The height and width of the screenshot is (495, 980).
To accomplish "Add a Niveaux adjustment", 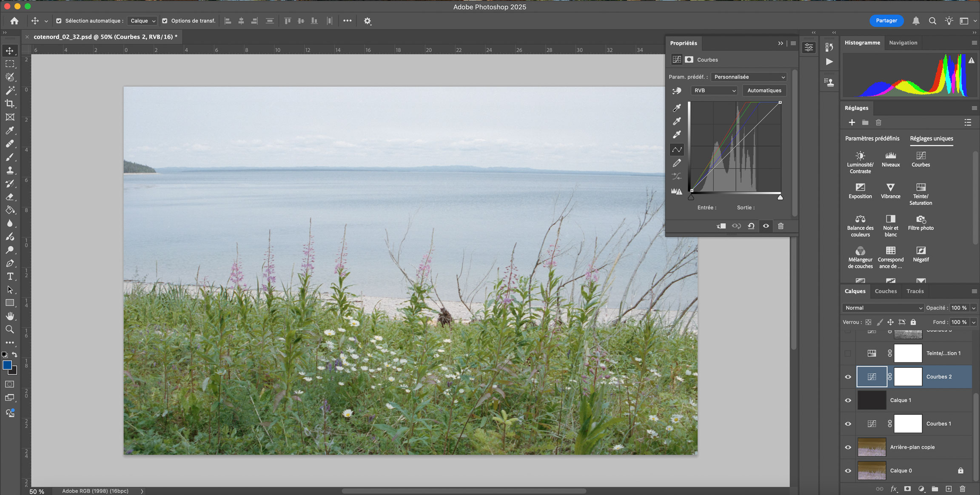I will pyautogui.click(x=890, y=156).
